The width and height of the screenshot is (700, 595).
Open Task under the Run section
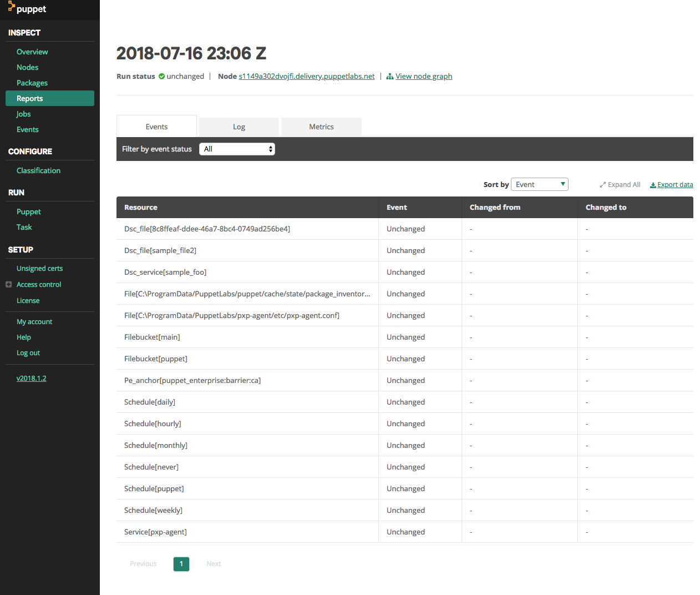point(24,227)
